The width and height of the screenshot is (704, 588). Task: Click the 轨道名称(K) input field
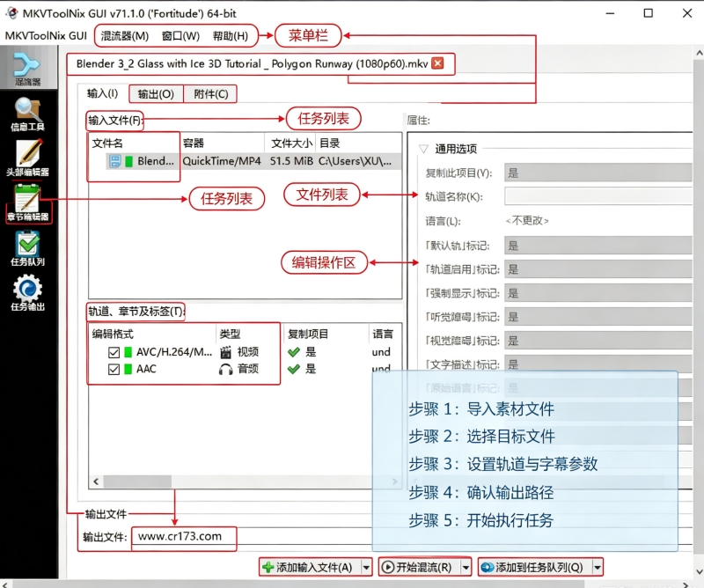[x=598, y=196]
